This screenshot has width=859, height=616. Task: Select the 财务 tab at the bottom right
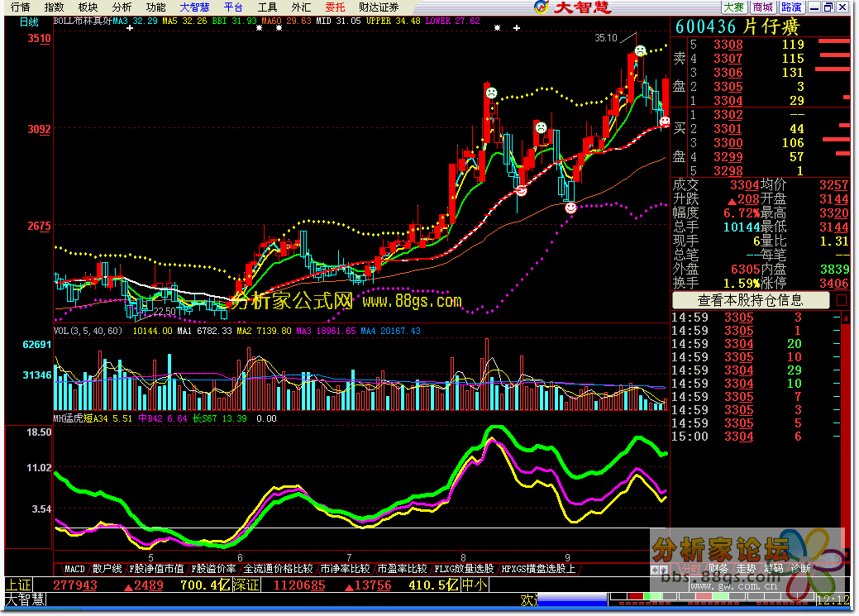point(718,569)
